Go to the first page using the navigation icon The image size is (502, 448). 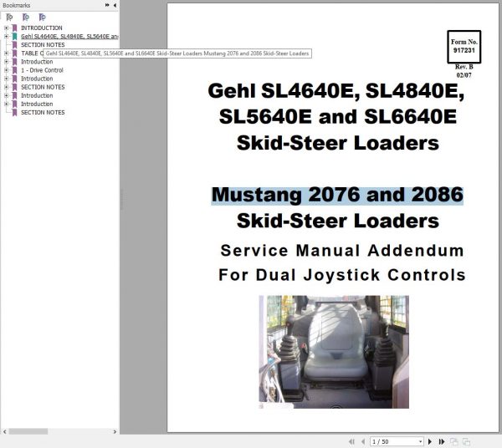tap(351, 441)
